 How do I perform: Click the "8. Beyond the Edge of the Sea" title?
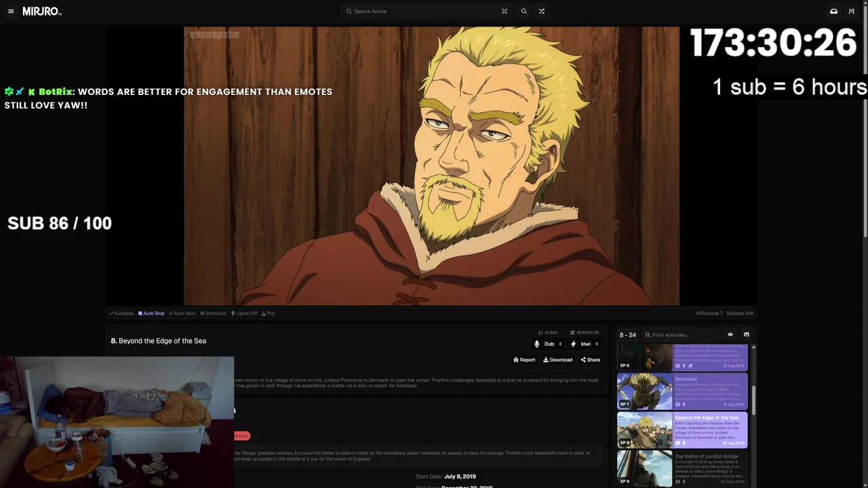(x=159, y=341)
